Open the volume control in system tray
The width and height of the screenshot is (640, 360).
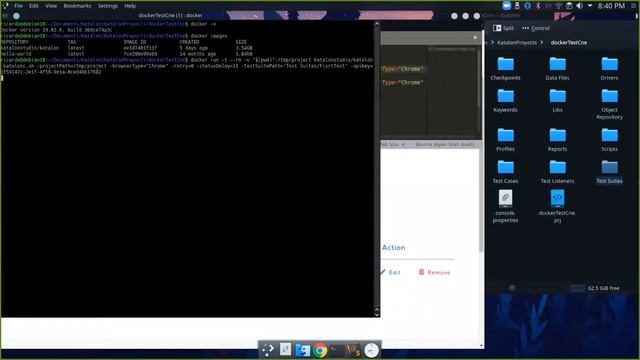point(579,6)
